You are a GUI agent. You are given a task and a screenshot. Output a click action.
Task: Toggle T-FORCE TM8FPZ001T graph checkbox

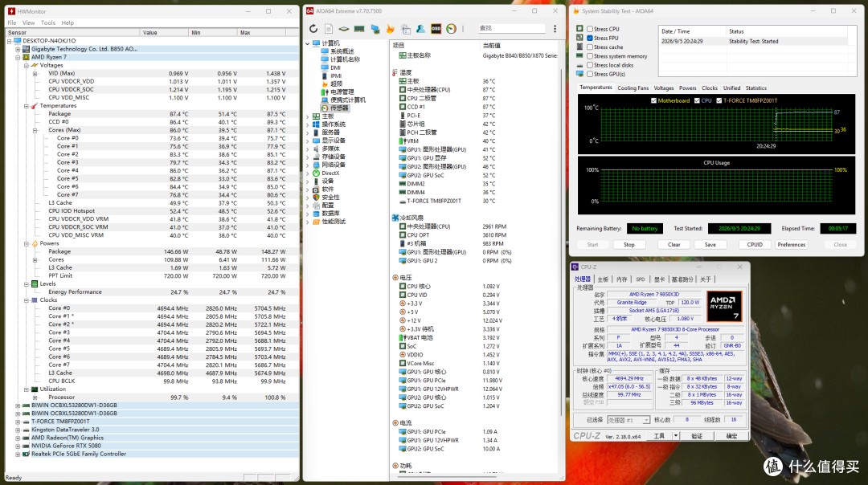click(719, 100)
